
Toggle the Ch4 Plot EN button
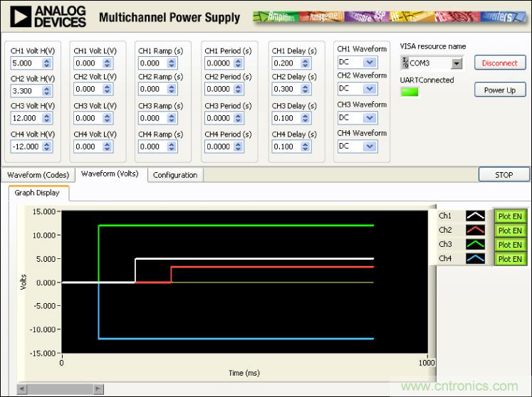point(509,259)
